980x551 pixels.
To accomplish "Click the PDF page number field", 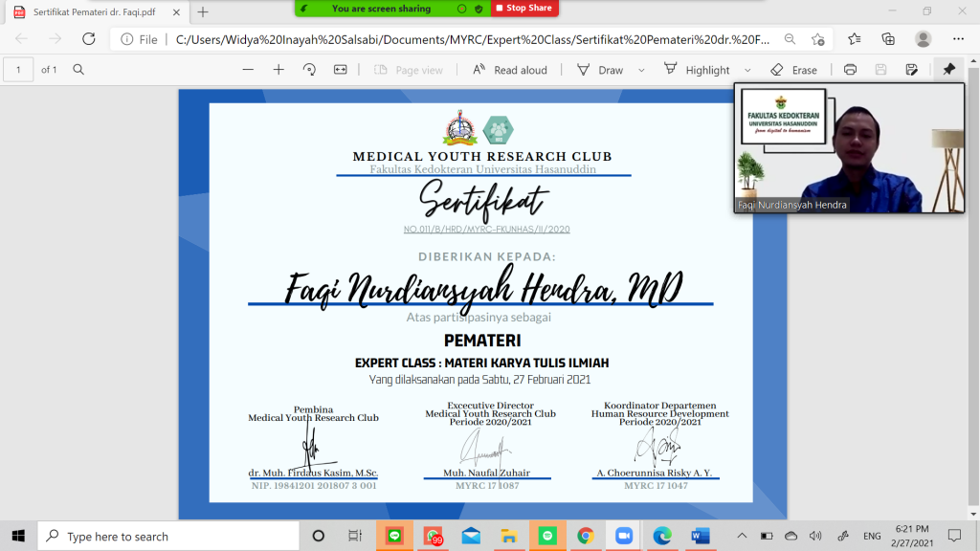I will 18,69.
